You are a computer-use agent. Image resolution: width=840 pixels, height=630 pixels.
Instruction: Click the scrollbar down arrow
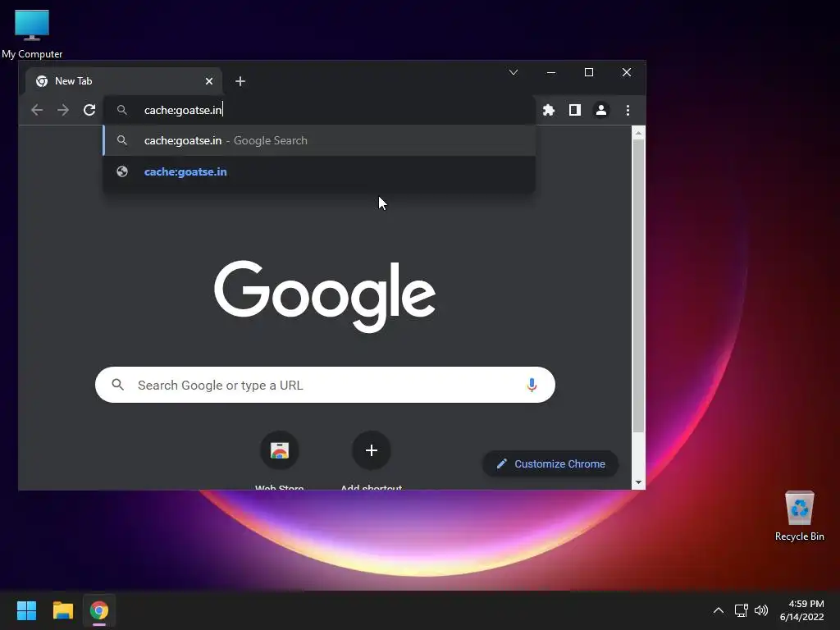tap(638, 482)
